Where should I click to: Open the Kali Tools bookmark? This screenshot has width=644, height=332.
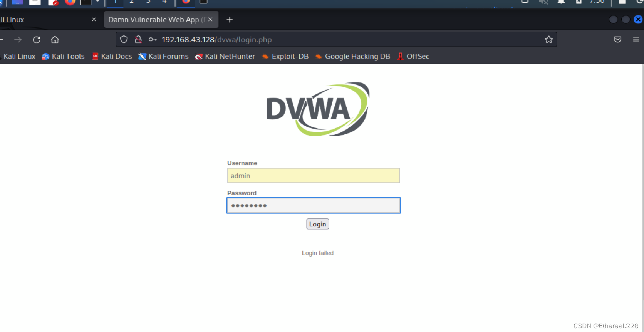(63, 56)
